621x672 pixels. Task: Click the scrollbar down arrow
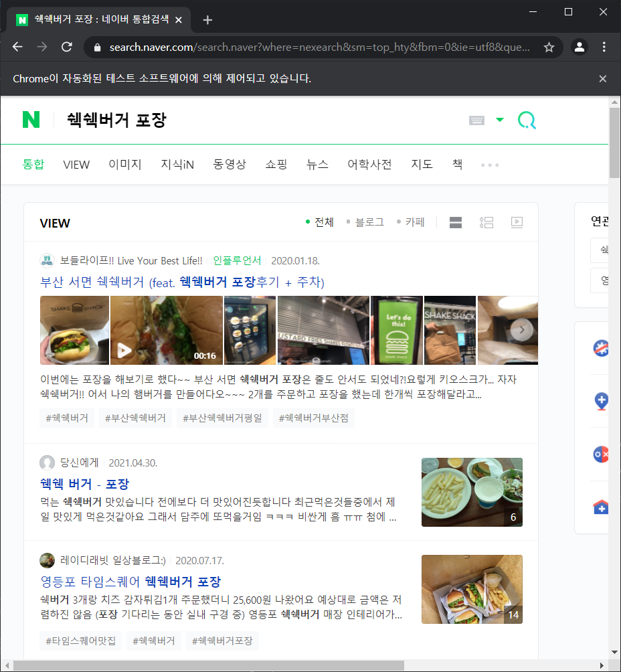coord(614,653)
